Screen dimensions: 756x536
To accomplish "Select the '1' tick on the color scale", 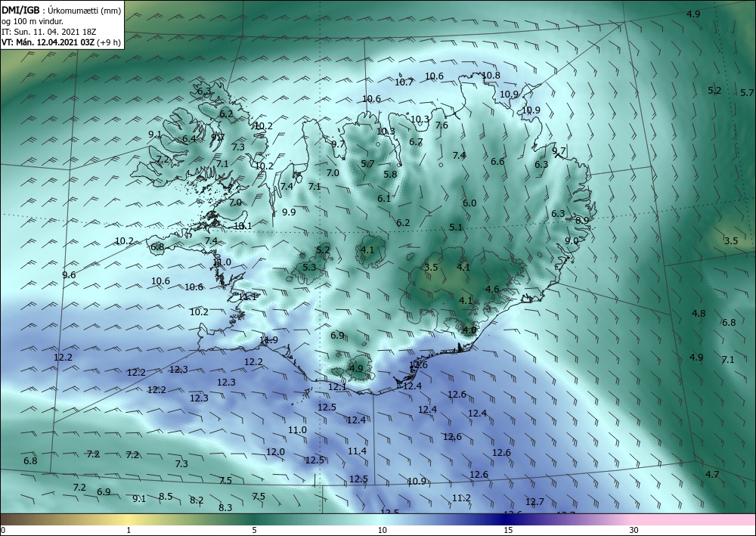I will 129,530.
